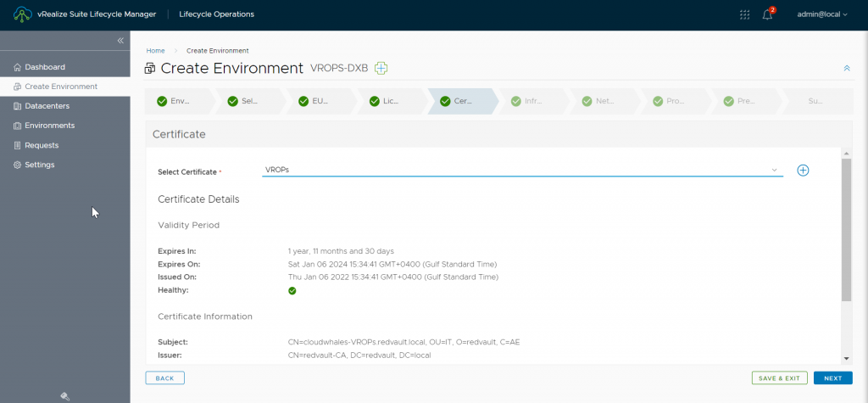Click the '1 year, 11 months and 30 days' text
The width and height of the screenshot is (868, 403).
pyautogui.click(x=341, y=250)
